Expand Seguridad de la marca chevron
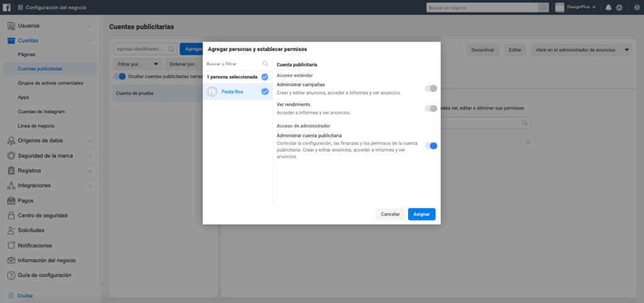This screenshot has height=303, width=644. pyautogui.click(x=90, y=156)
